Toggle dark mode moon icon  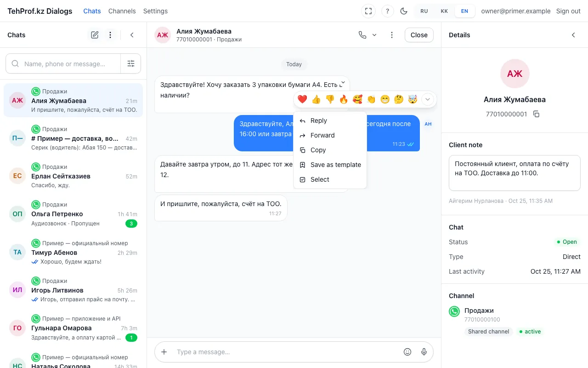(x=404, y=11)
